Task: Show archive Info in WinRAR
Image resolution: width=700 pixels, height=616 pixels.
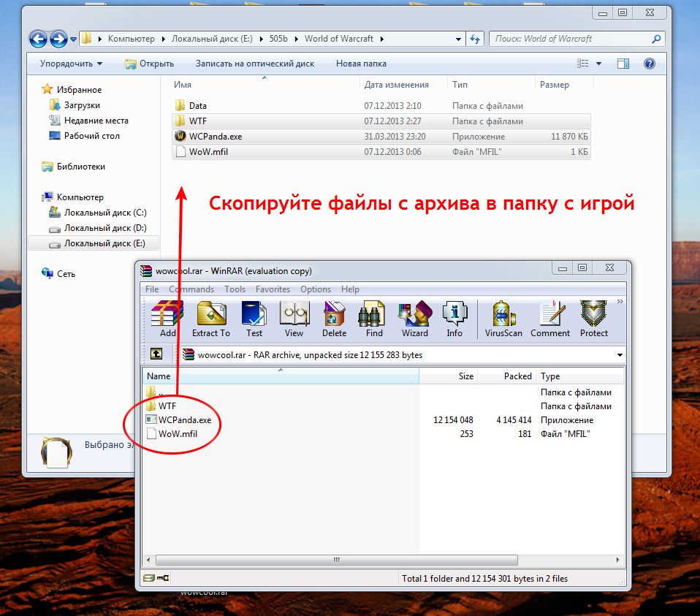Action: pyautogui.click(x=454, y=319)
